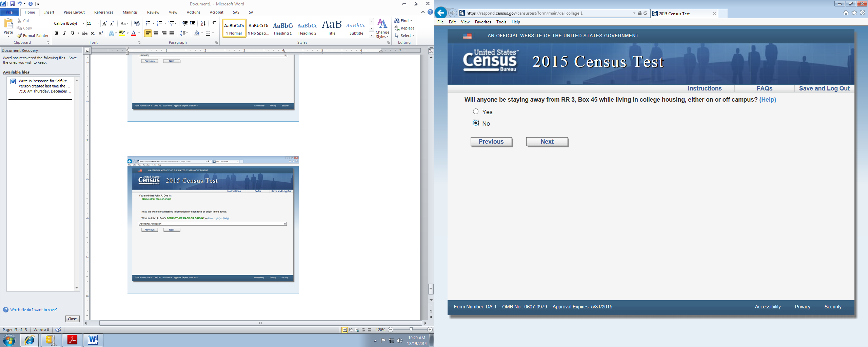
Task: Click Replace in the Editing group
Action: [405, 28]
